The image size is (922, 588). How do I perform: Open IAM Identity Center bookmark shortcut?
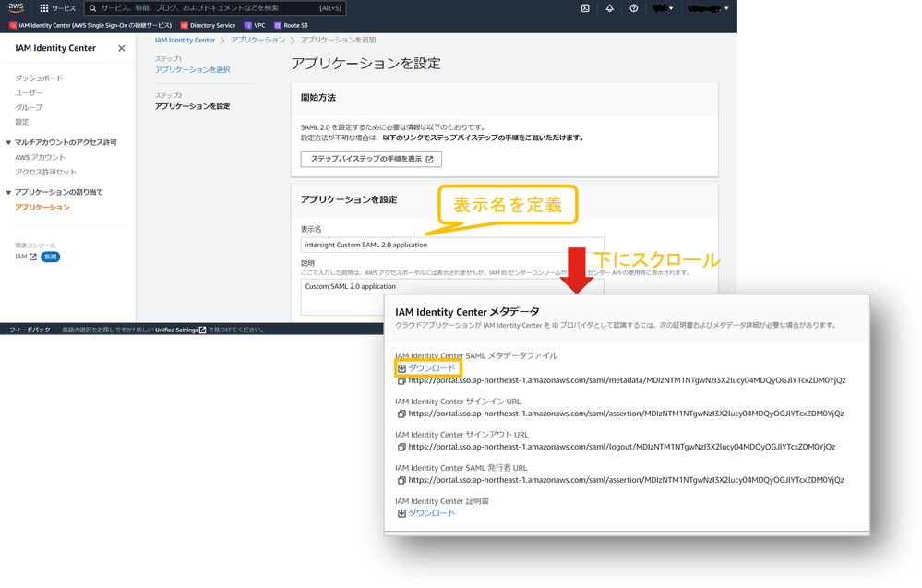pyautogui.click(x=90, y=25)
